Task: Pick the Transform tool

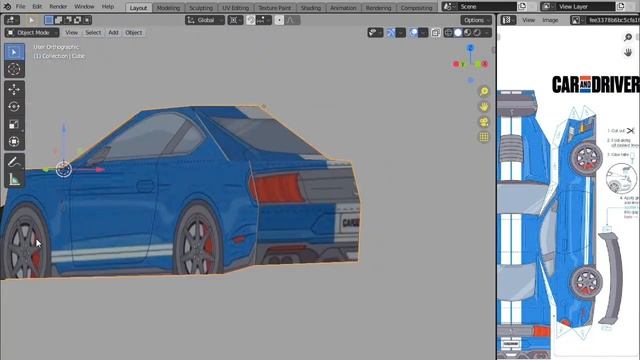Action: pyautogui.click(x=14, y=141)
